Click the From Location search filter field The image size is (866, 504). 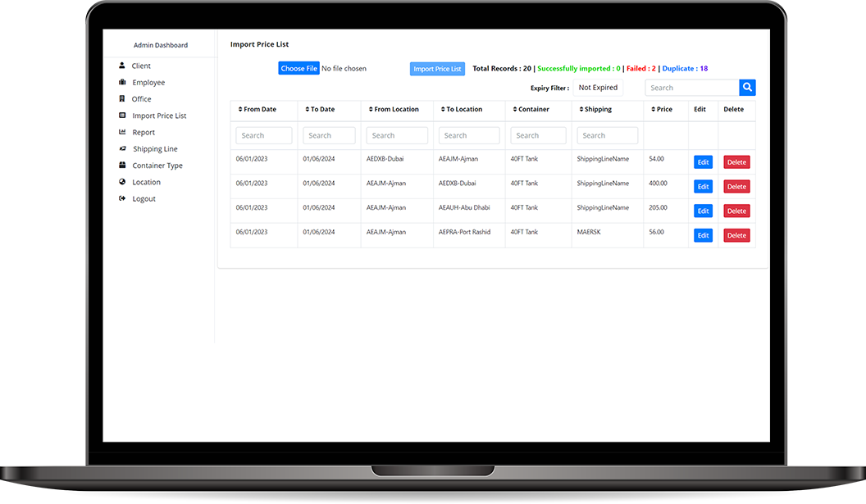click(x=397, y=135)
